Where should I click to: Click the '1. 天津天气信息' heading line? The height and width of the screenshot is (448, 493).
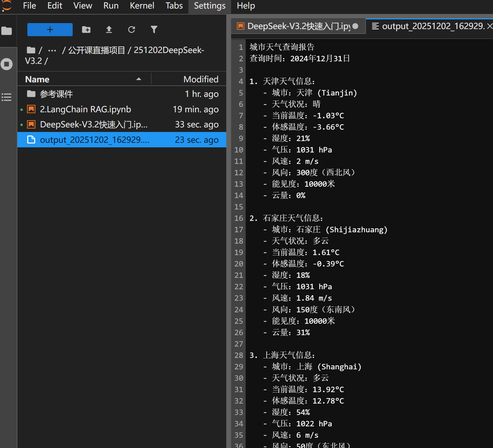pyautogui.click(x=282, y=81)
